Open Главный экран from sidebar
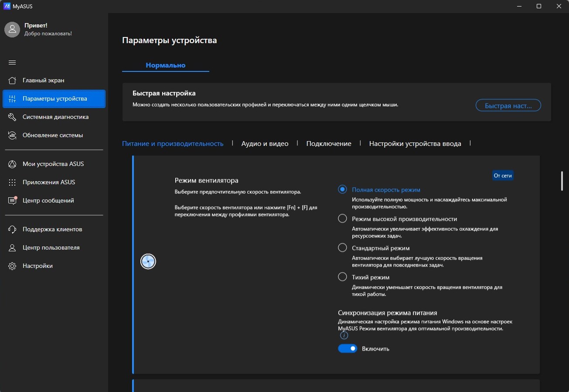569x392 pixels. coord(54,80)
